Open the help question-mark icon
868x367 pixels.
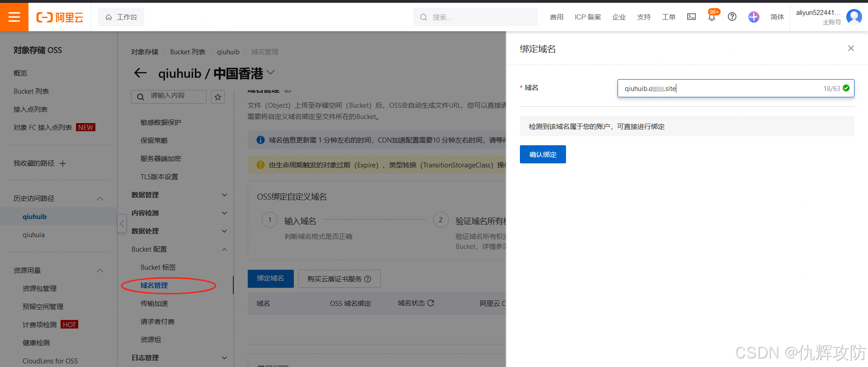(x=732, y=17)
